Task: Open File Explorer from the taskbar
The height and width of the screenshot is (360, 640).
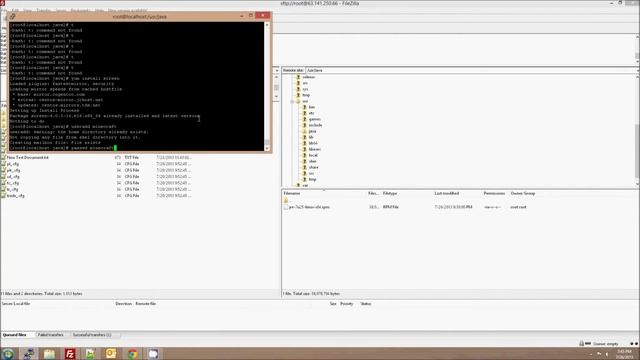Action: [x=49, y=353]
